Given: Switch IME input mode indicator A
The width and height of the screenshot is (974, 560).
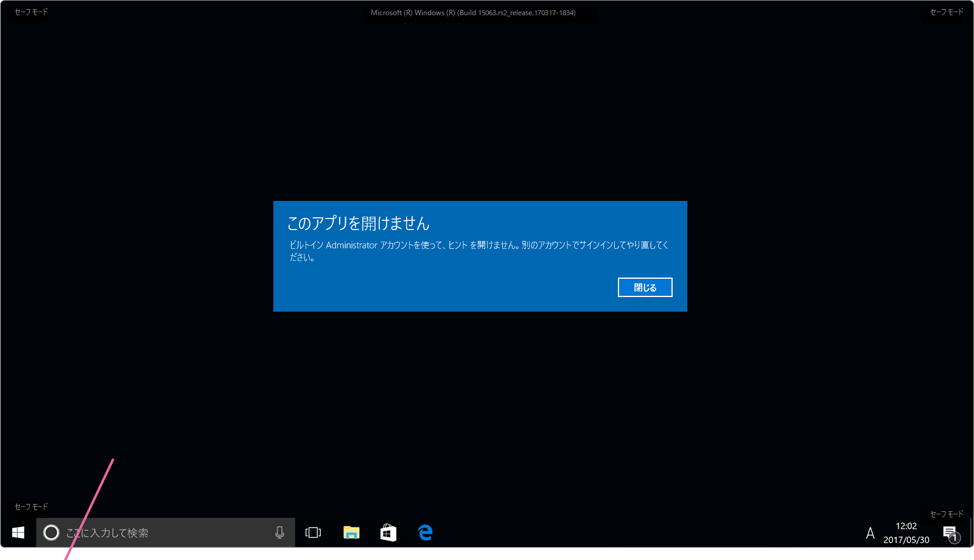Looking at the screenshot, I should [871, 533].
